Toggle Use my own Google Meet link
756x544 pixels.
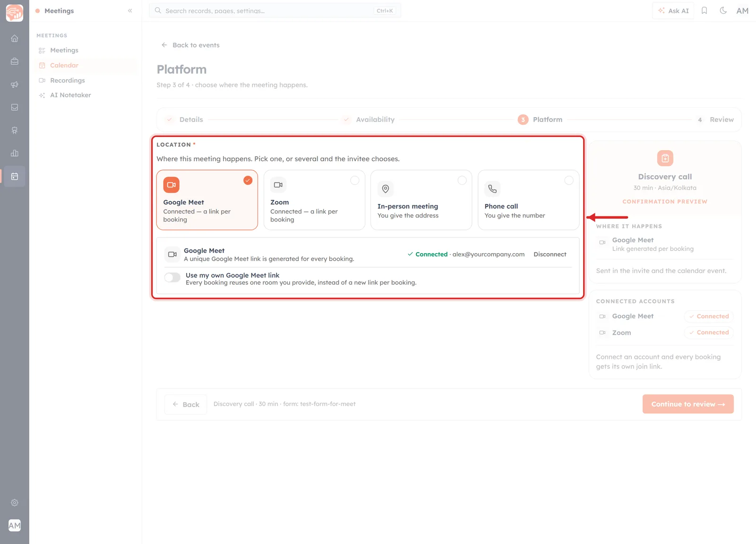click(172, 278)
